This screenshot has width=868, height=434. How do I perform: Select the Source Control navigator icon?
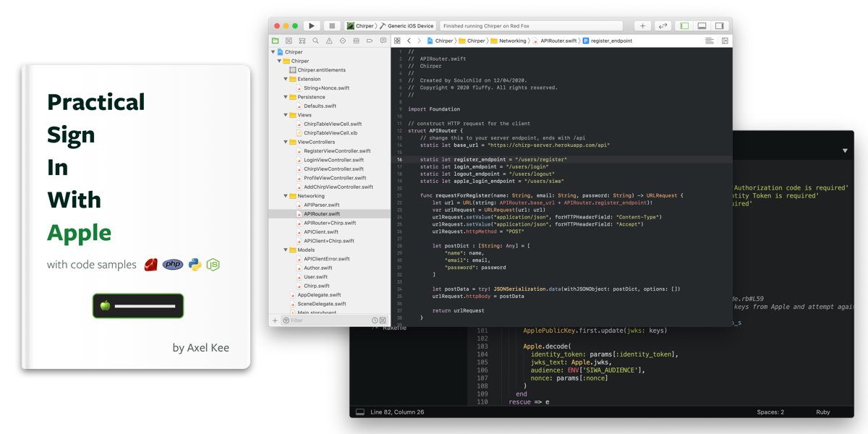289,41
